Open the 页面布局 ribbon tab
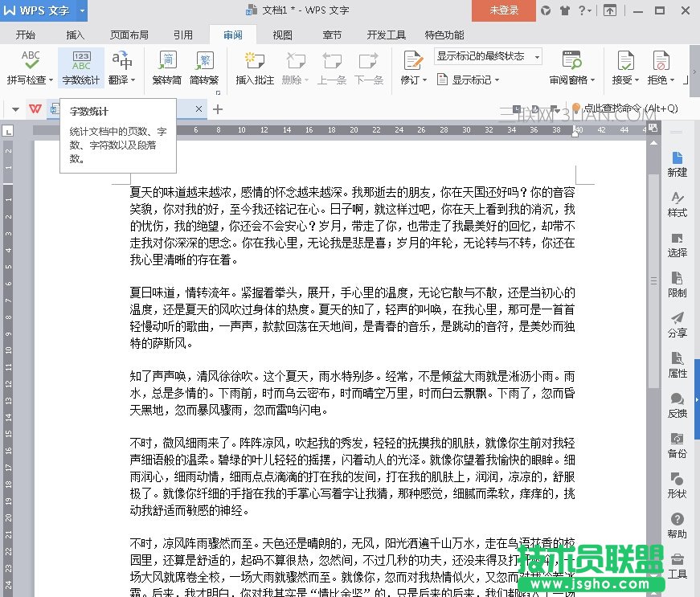The width and height of the screenshot is (700, 597). [x=128, y=35]
